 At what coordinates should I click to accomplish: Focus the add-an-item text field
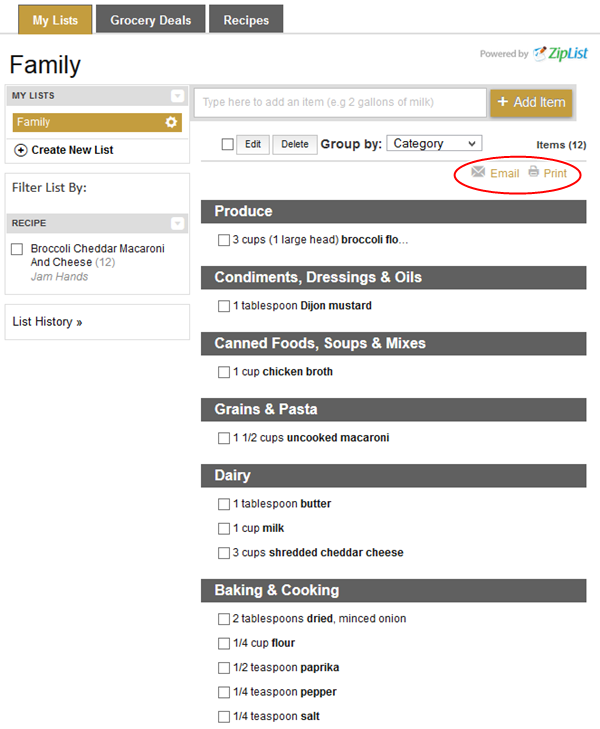341,102
